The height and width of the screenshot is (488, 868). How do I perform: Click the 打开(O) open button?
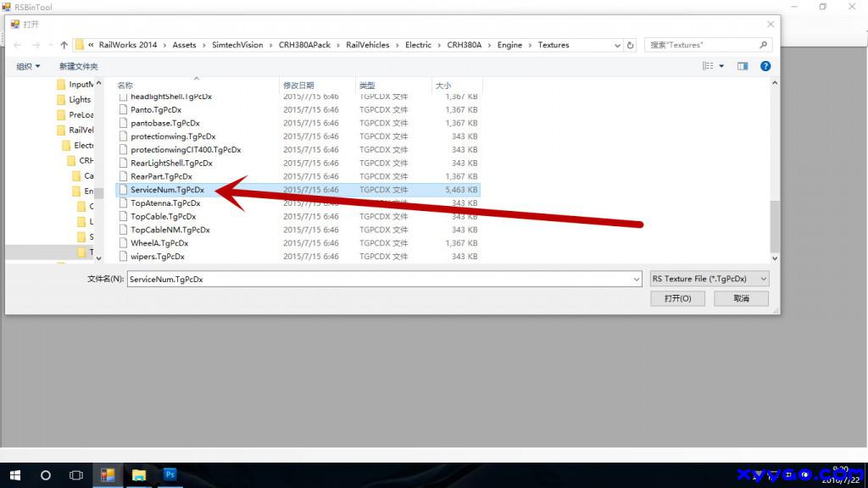678,298
